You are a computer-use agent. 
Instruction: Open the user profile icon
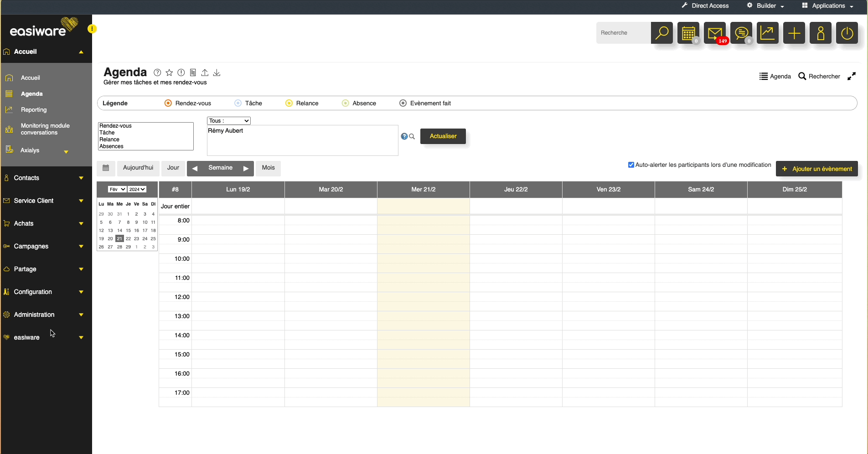click(821, 33)
